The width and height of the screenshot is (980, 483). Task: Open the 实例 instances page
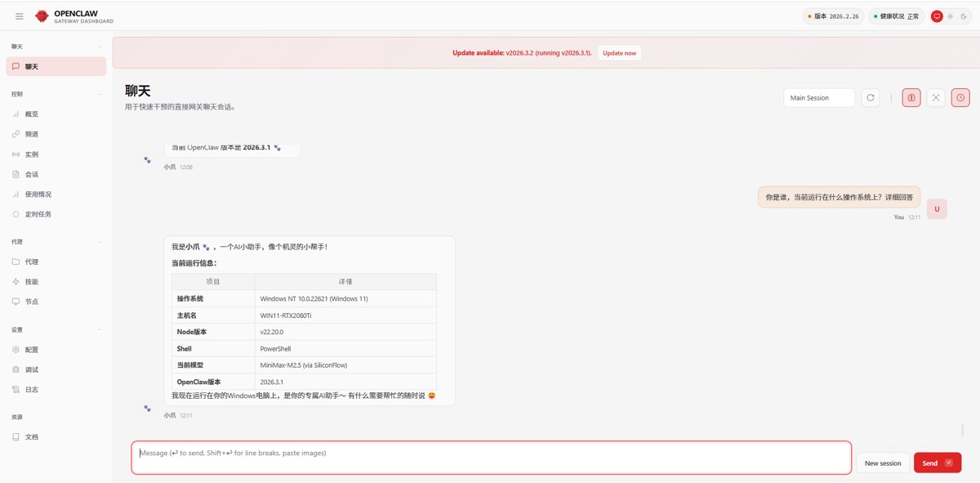click(x=56, y=154)
